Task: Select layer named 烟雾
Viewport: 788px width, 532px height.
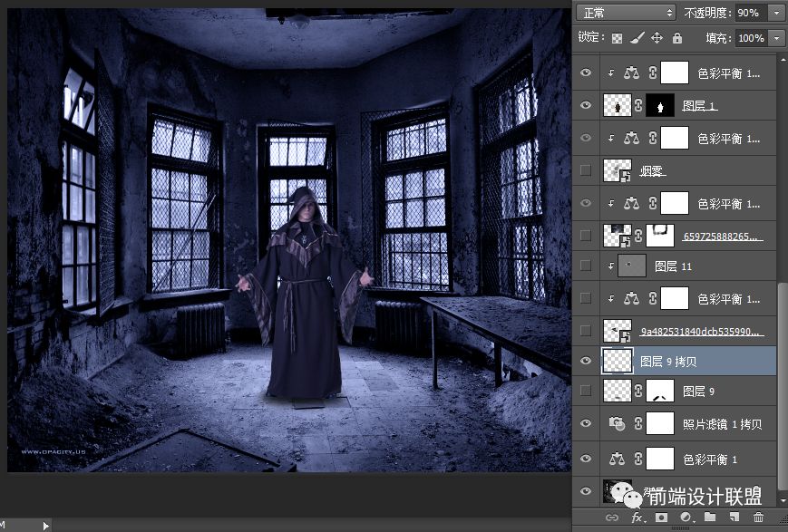Action: pos(653,171)
